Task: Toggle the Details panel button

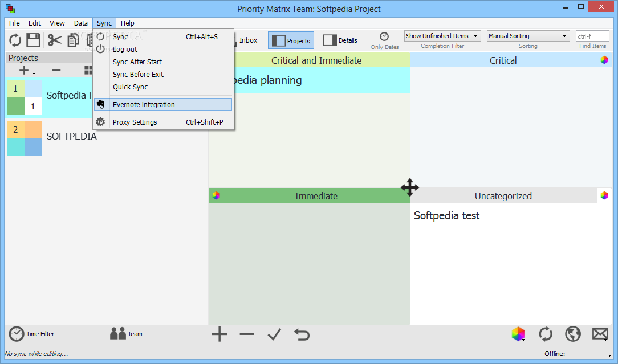Action: [x=340, y=40]
